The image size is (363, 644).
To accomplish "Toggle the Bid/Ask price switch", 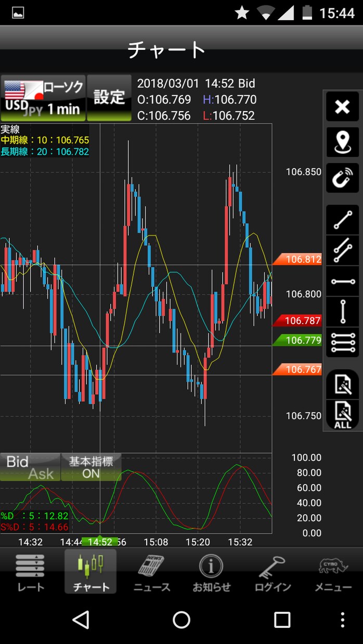I will click(x=30, y=467).
